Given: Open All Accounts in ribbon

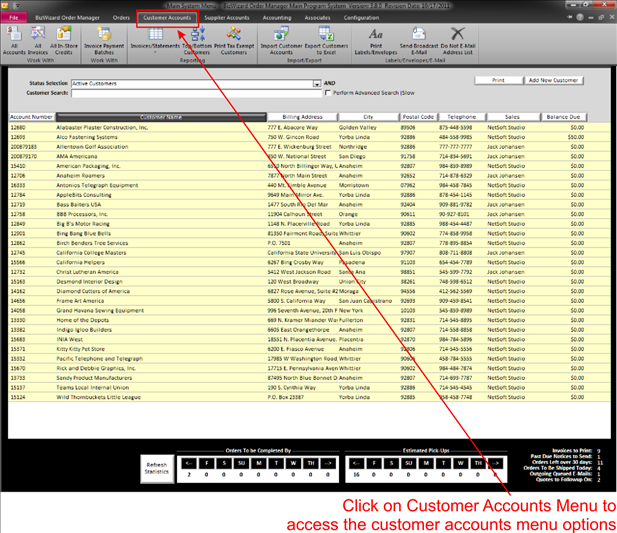Looking at the screenshot, I should [14, 41].
